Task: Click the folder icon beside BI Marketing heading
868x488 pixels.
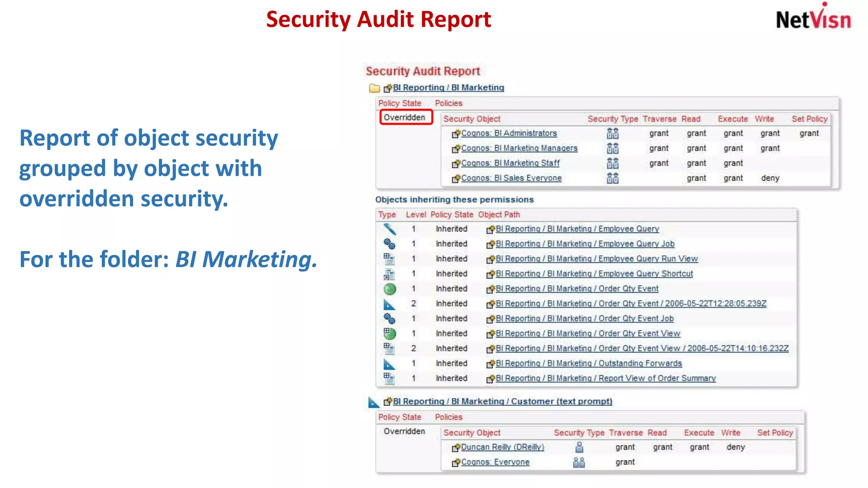Action: click(374, 88)
